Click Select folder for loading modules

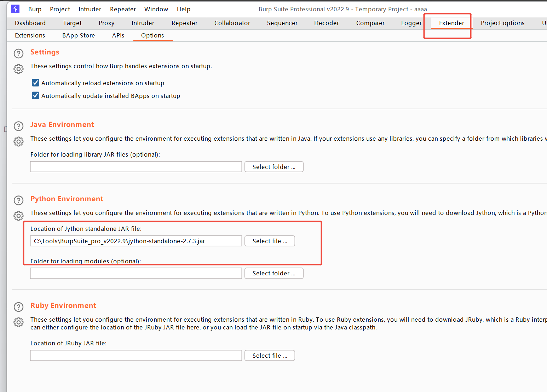(x=274, y=273)
